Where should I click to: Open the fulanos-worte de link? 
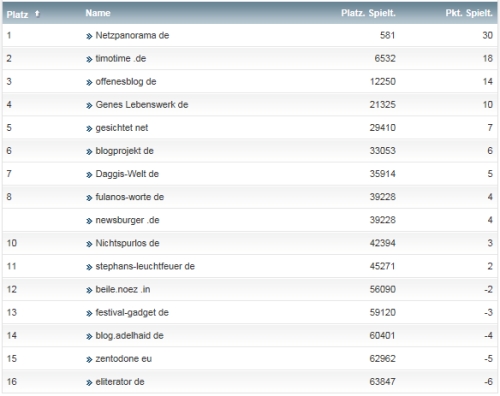click(130, 197)
